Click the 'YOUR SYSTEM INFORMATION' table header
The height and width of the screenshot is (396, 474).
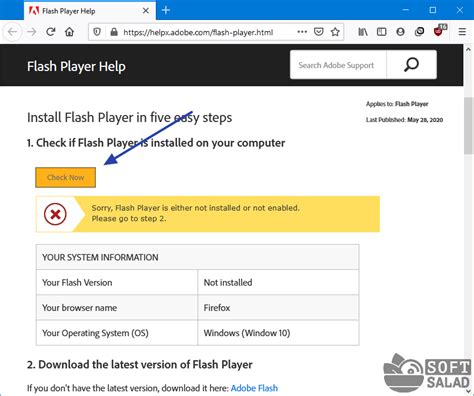point(198,257)
